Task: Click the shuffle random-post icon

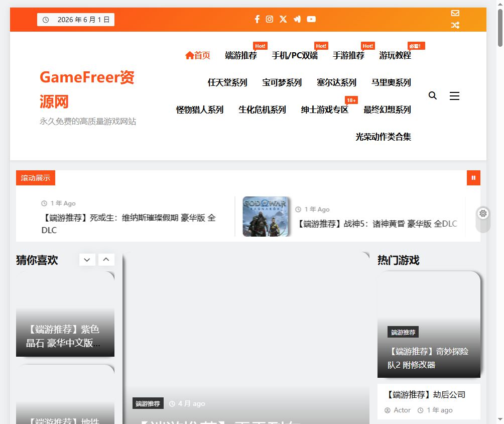Action: point(455,25)
